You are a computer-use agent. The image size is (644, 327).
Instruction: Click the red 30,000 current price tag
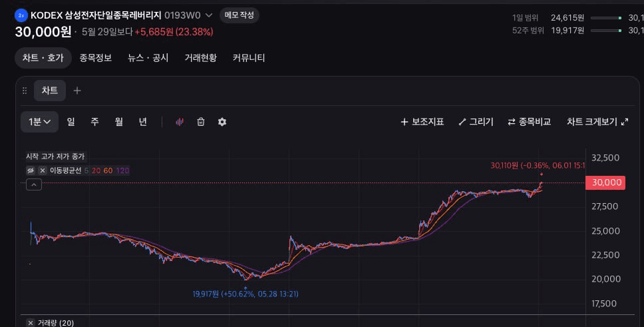coord(605,182)
